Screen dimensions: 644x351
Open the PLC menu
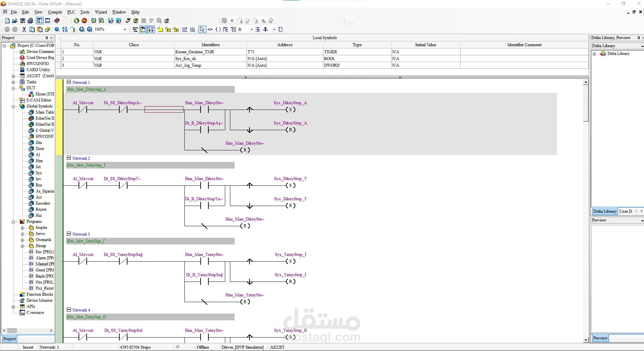[71, 12]
